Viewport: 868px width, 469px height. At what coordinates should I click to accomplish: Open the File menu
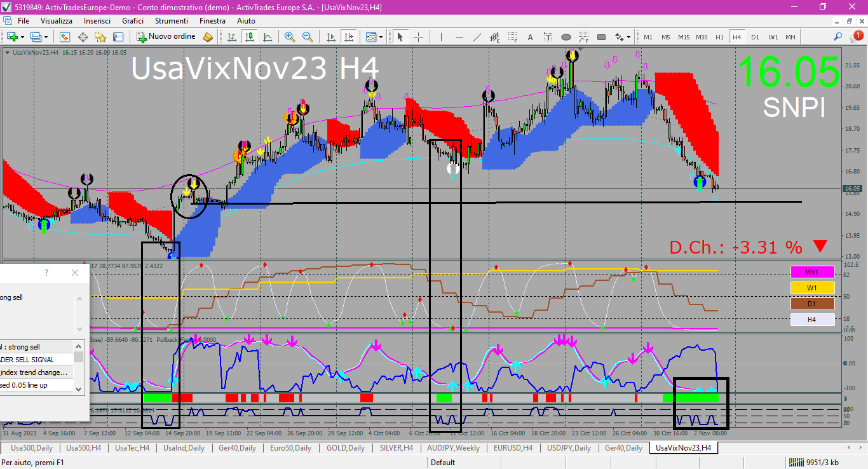click(24, 20)
